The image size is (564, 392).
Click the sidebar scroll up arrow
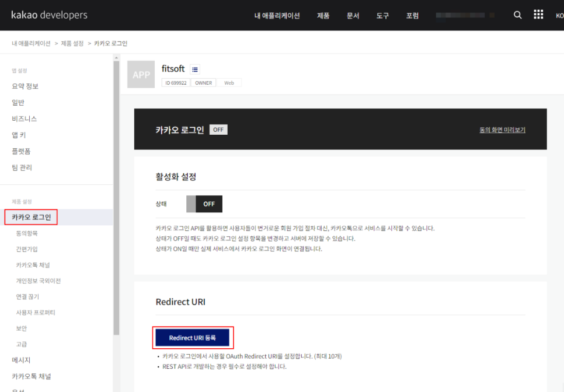pyautogui.click(x=116, y=58)
